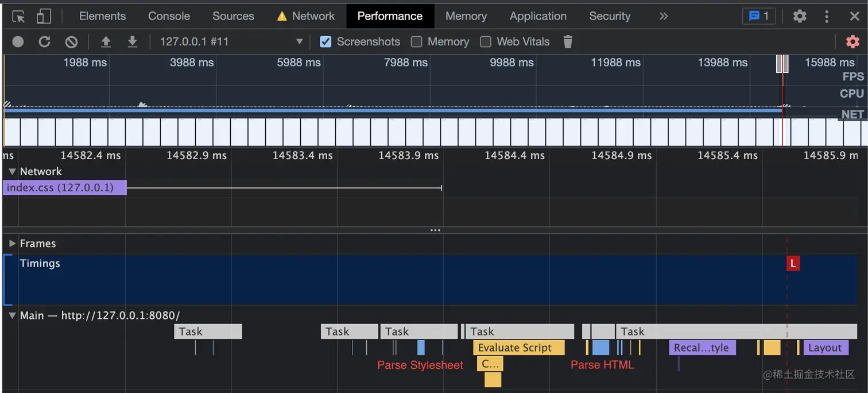Open the Console panel
Image resolution: width=868 pixels, height=393 pixels.
tap(169, 16)
